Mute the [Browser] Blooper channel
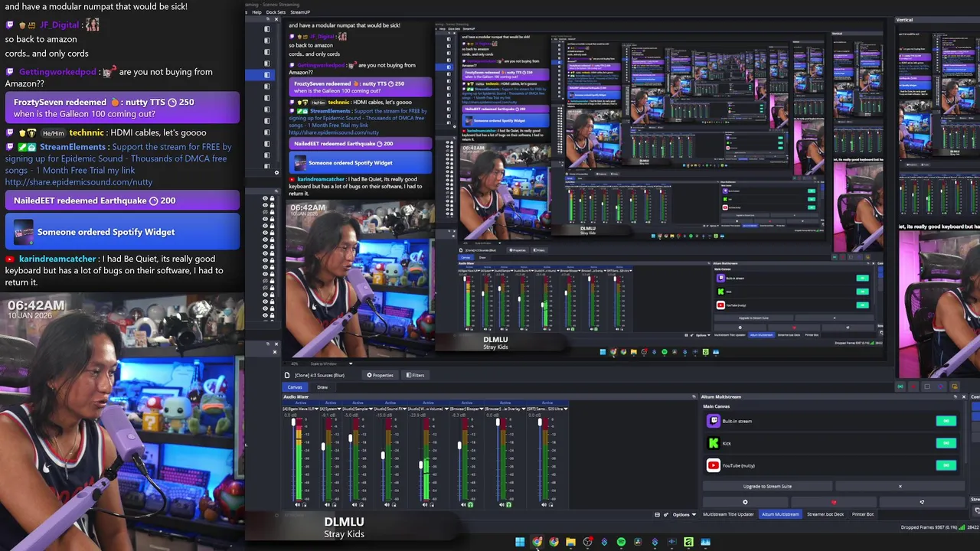Image resolution: width=980 pixels, height=551 pixels. click(x=463, y=504)
